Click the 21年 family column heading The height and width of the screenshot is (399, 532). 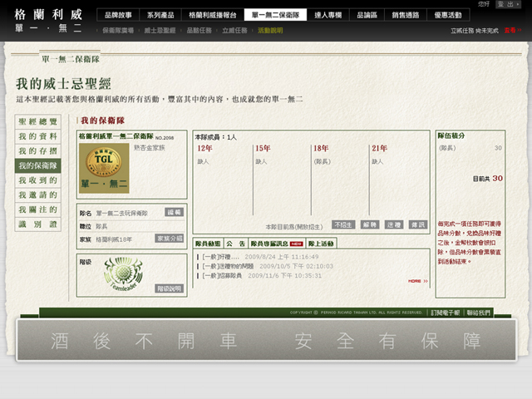[x=379, y=148]
